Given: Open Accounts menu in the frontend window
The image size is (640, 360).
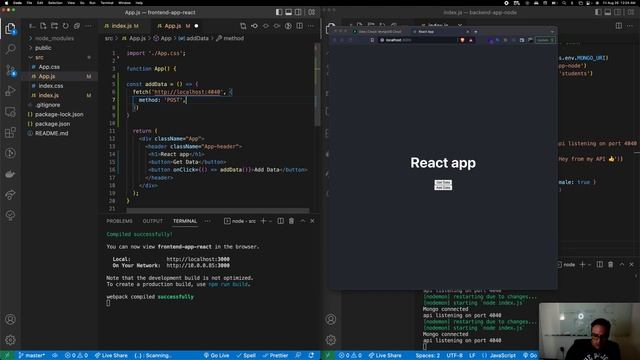Looking at the screenshot, I should [10, 319].
